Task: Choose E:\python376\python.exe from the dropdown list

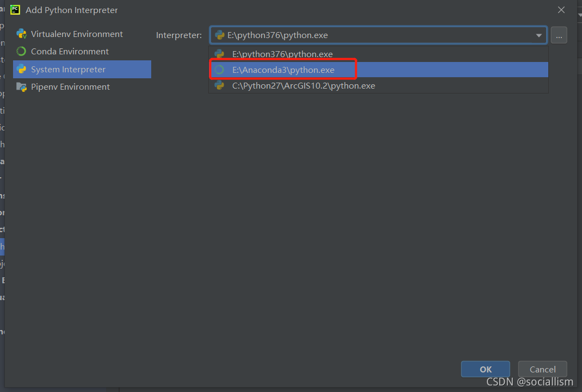Action: (x=379, y=54)
